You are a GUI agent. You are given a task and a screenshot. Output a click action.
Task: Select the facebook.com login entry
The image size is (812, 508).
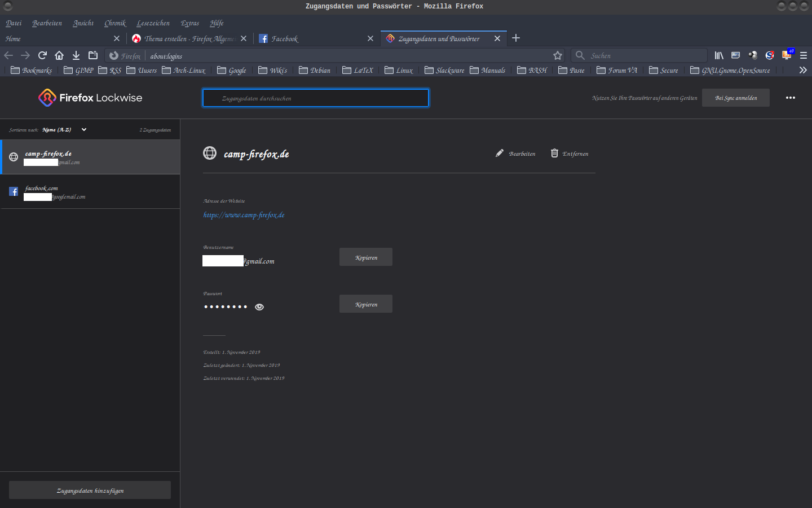pyautogui.click(x=90, y=192)
